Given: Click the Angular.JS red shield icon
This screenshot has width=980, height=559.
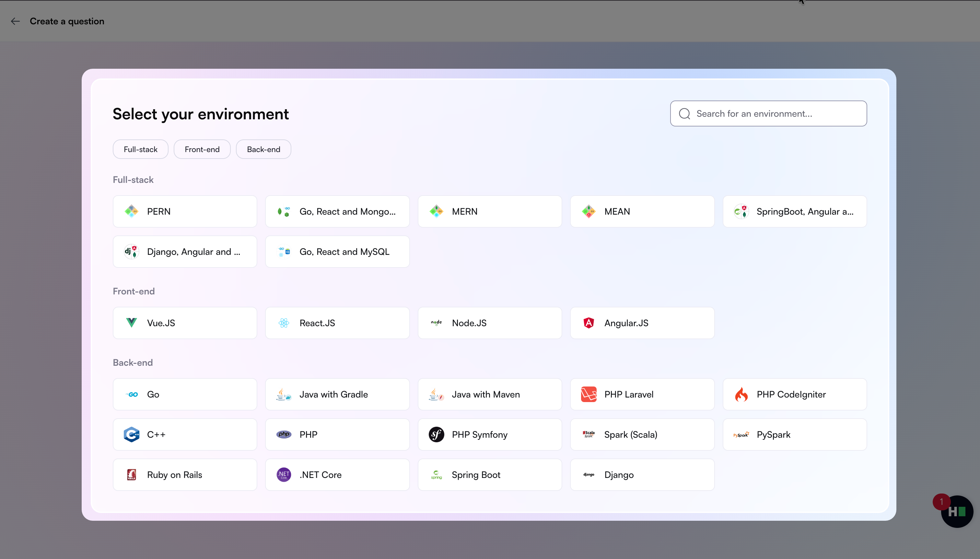Looking at the screenshot, I should (x=589, y=323).
